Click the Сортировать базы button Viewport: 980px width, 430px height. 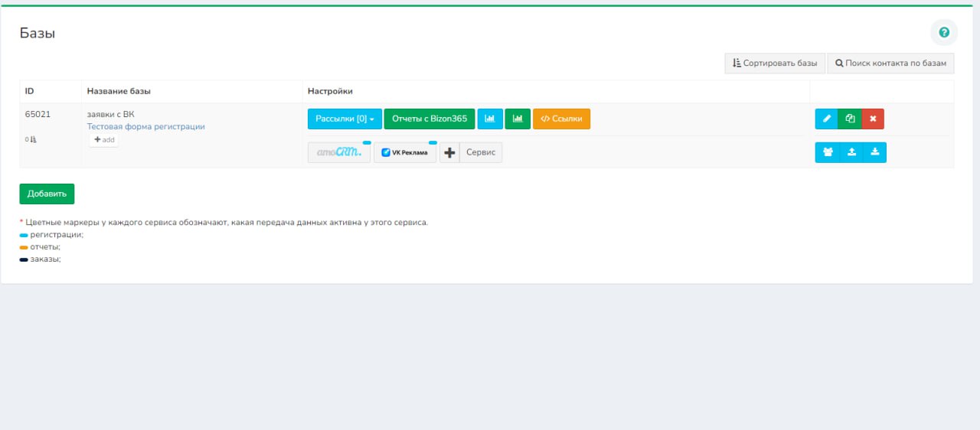point(775,64)
